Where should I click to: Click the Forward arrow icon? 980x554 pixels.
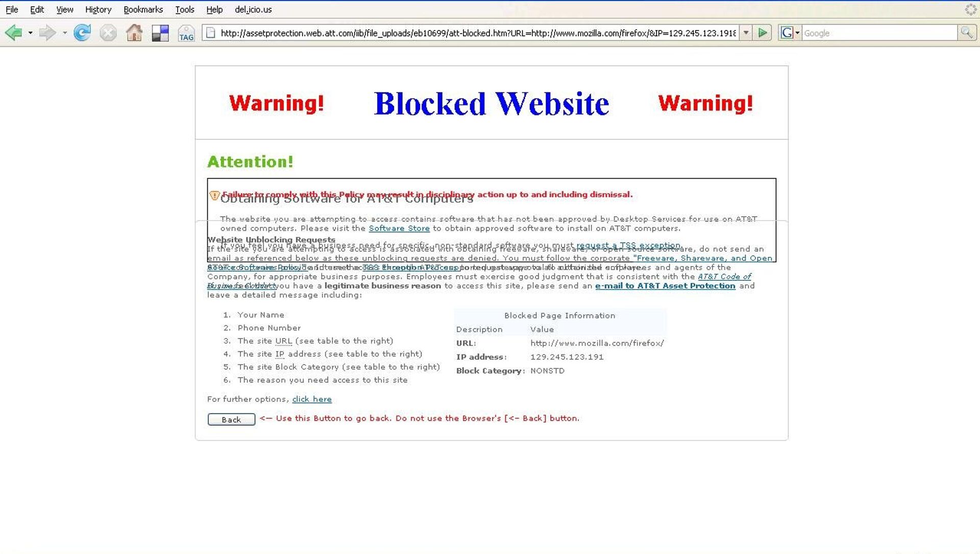point(47,33)
